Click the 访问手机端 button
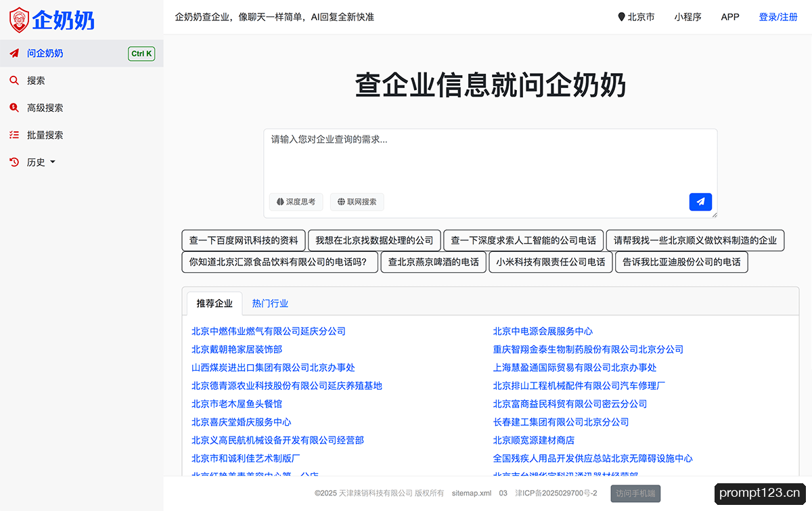Image resolution: width=812 pixels, height=511 pixels. tap(635, 493)
